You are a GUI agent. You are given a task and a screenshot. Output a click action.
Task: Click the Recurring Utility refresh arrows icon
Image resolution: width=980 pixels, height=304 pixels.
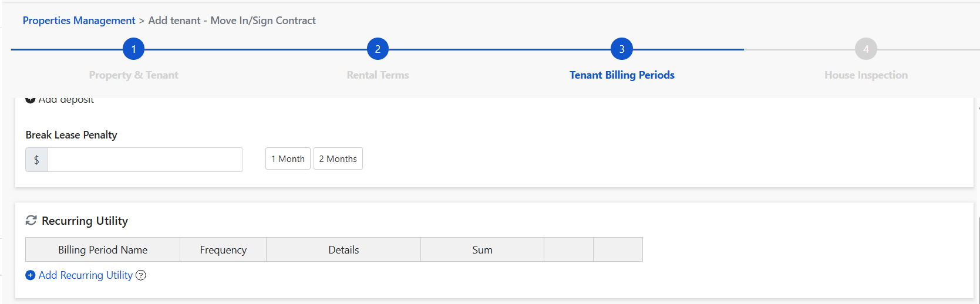(31, 221)
